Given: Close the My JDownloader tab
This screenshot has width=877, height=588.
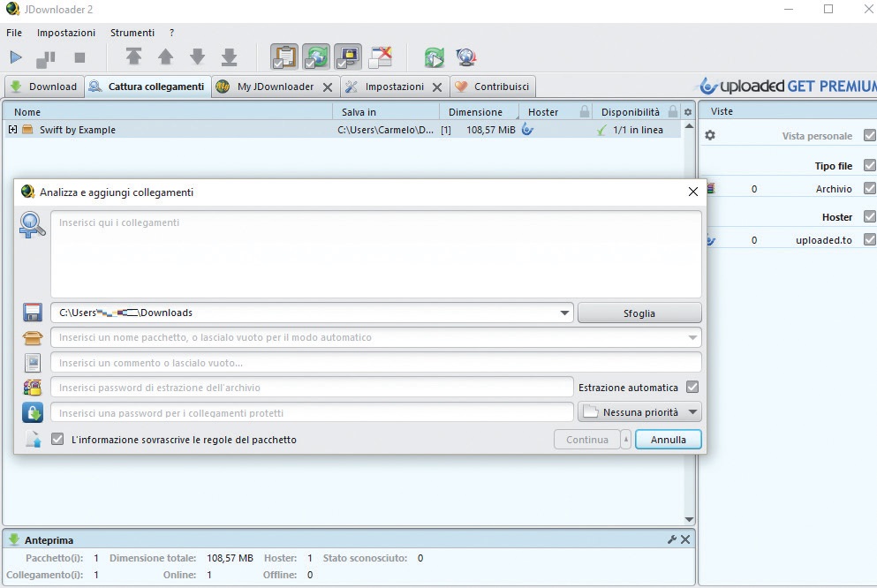Looking at the screenshot, I should [x=328, y=87].
